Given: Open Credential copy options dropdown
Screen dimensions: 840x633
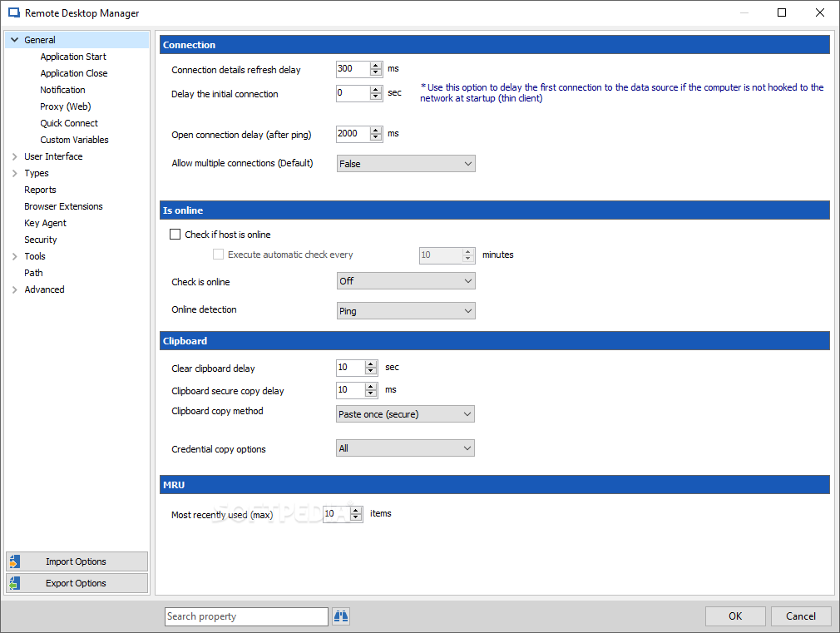Looking at the screenshot, I should pyautogui.click(x=405, y=448).
